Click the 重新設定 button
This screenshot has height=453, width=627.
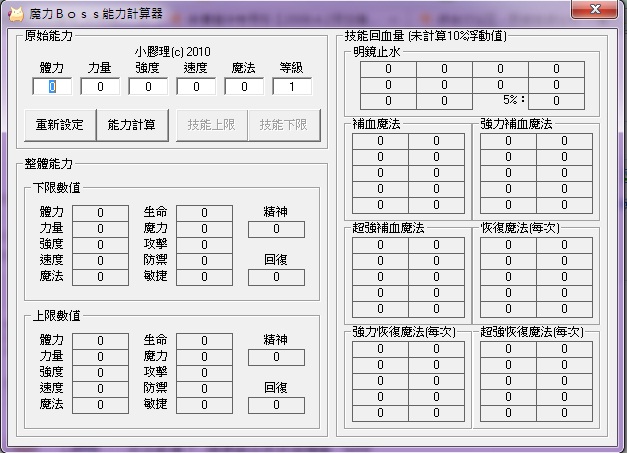click(60, 125)
